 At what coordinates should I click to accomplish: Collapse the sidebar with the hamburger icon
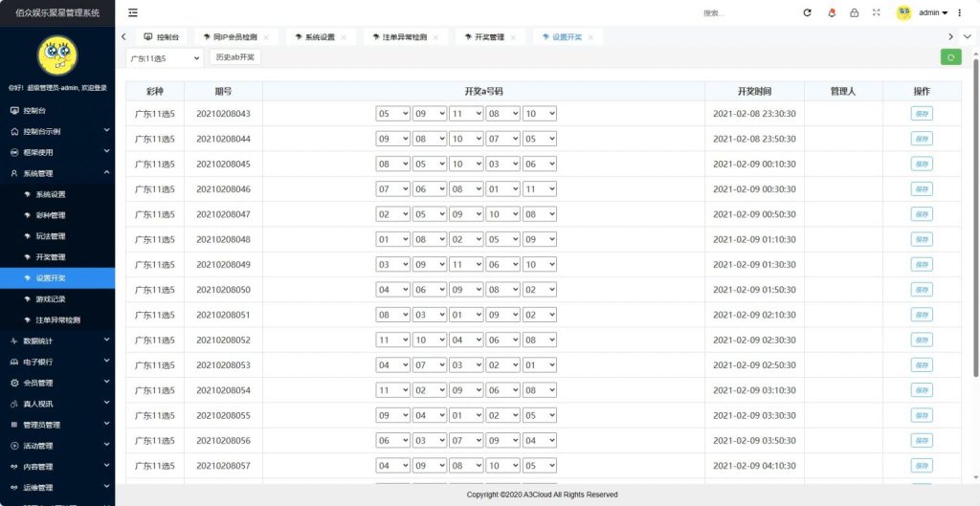(133, 12)
